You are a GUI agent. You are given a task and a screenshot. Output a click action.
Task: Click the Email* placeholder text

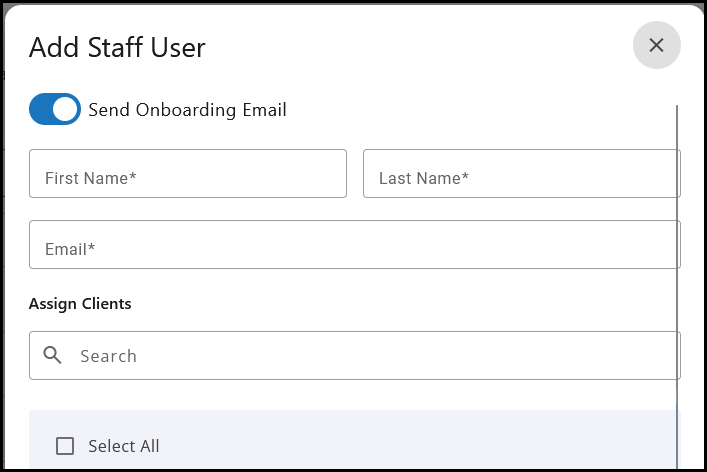pyautogui.click(x=70, y=249)
